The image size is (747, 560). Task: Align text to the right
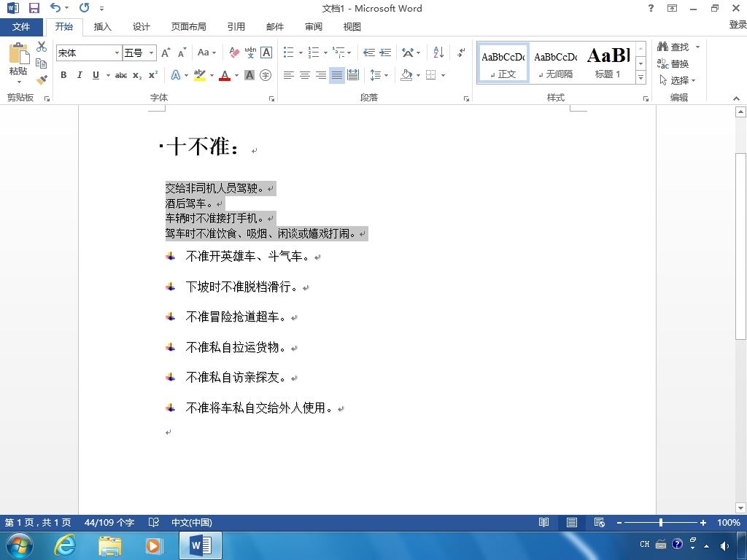click(321, 75)
